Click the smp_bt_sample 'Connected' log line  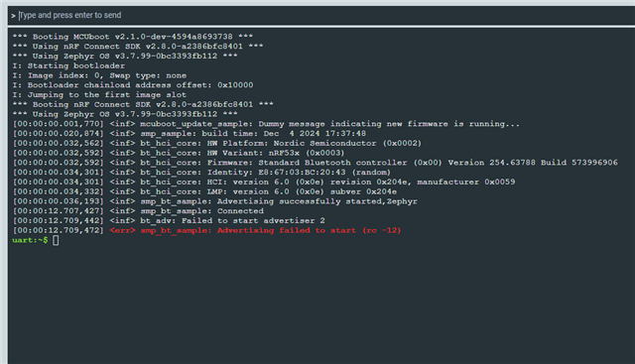138,211
